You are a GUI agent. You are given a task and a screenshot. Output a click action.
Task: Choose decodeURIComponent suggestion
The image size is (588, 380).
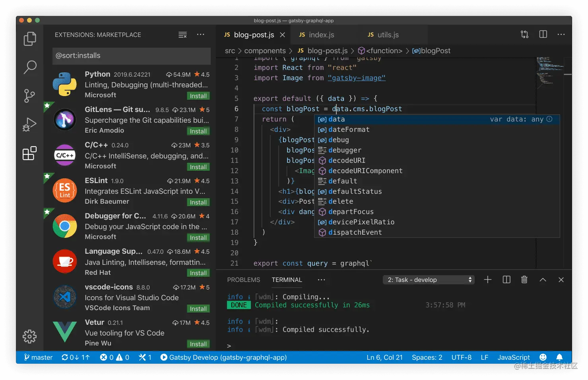[437, 171]
